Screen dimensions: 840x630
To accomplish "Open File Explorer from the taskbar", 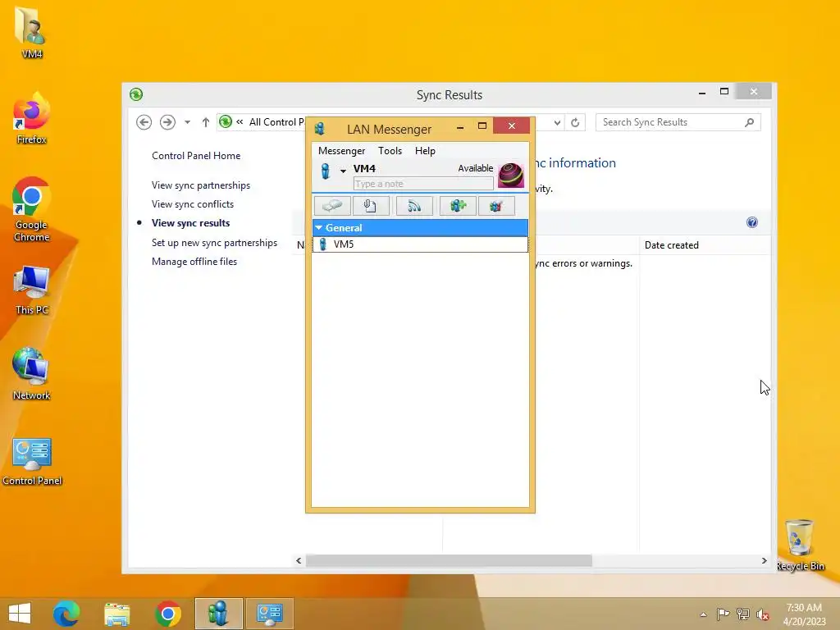I will coord(116,614).
